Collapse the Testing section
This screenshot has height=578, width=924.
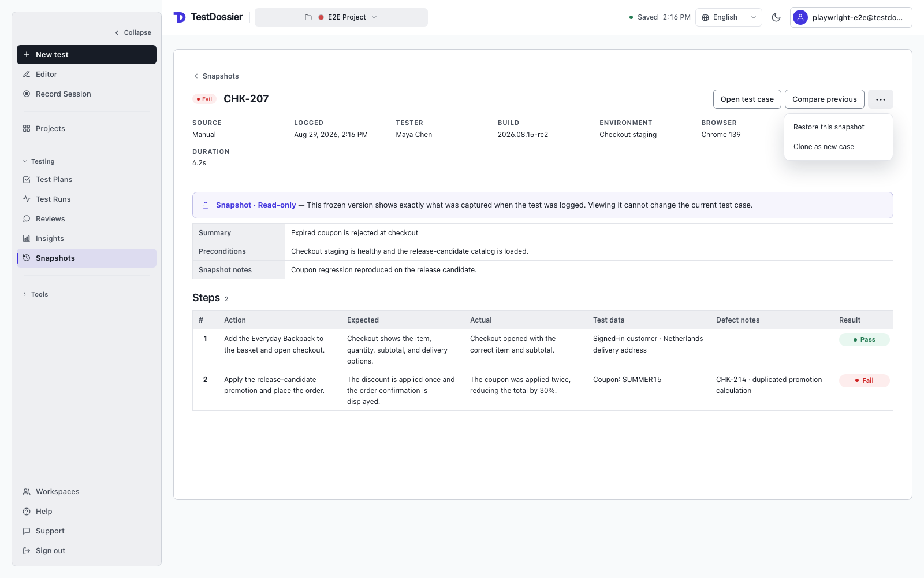click(39, 161)
